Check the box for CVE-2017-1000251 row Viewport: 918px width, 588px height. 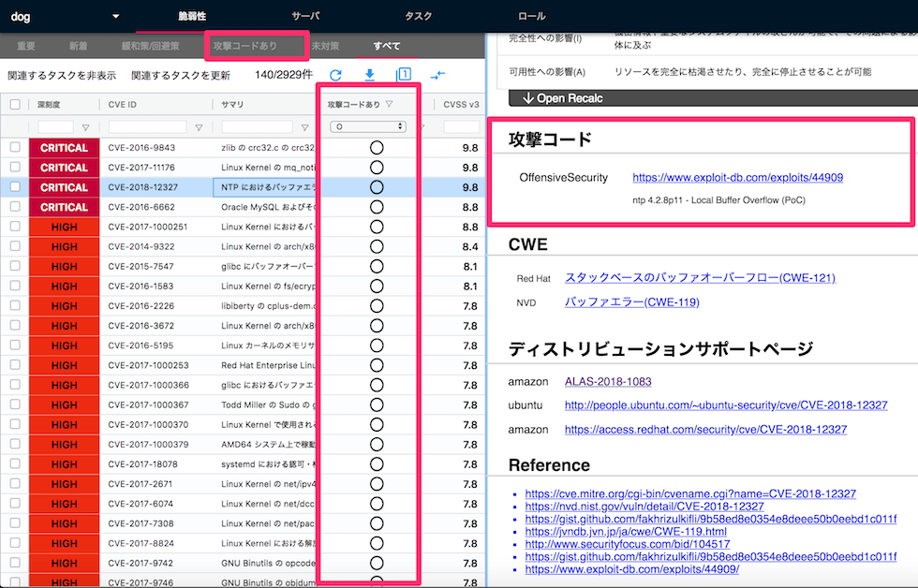pyautogui.click(x=15, y=226)
